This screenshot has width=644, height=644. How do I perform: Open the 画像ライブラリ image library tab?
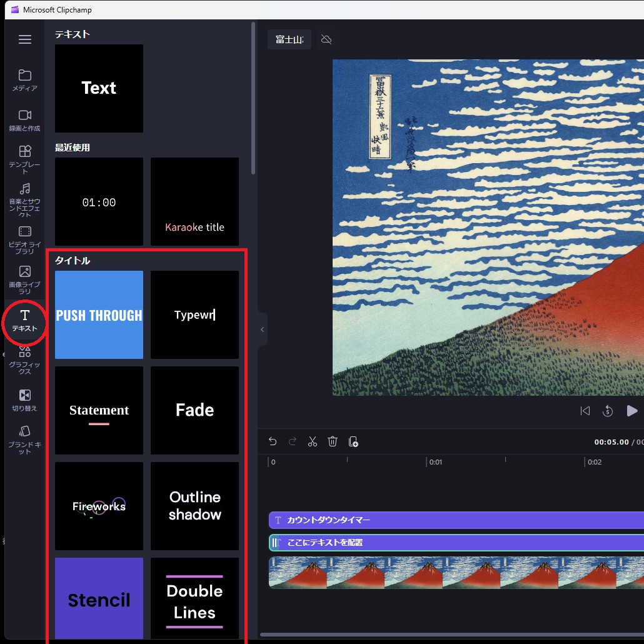pyautogui.click(x=24, y=280)
